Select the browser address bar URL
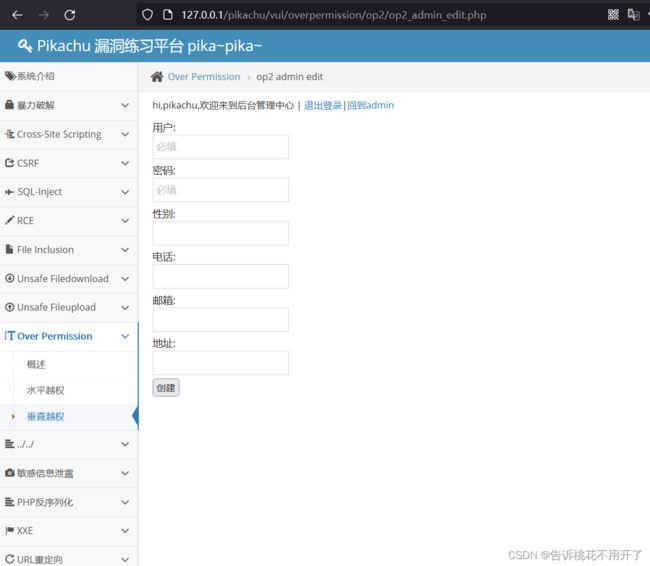Image resolution: width=650 pixels, height=566 pixels. [334, 15]
